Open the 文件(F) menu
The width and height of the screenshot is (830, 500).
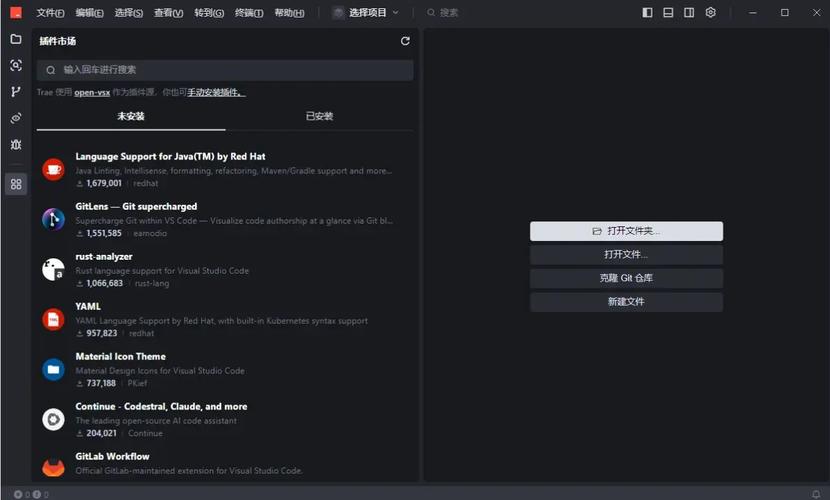(x=50, y=13)
